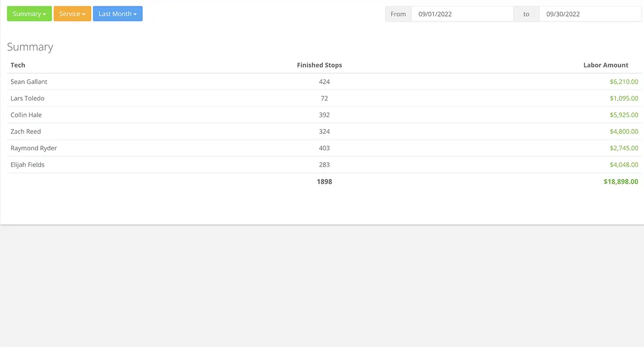Click the $2,745.00 labor amount
Screen dimensions: 644x347
[x=624, y=148]
